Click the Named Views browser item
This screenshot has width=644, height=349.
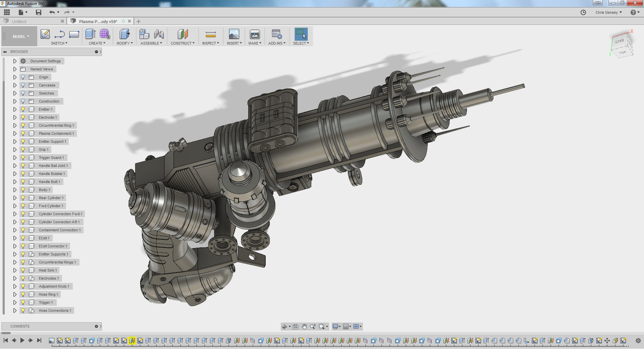coord(42,69)
